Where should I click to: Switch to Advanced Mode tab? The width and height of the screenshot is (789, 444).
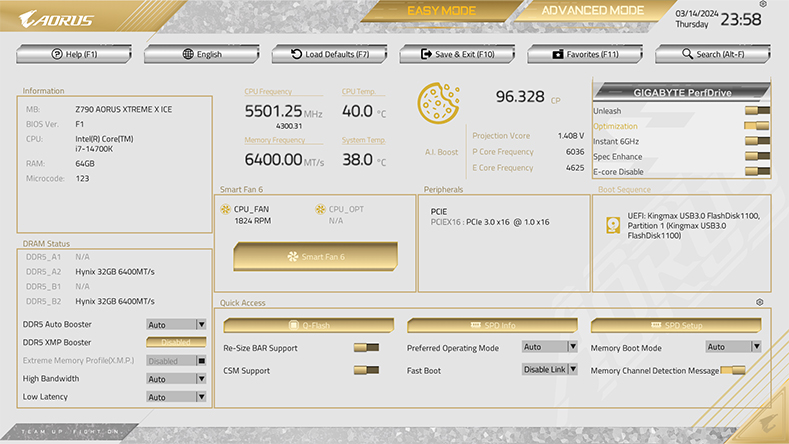pyautogui.click(x=592, y=11)
